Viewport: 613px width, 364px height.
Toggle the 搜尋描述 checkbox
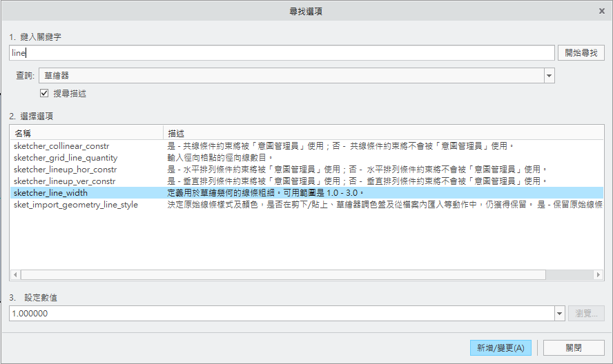coord(44,93)
